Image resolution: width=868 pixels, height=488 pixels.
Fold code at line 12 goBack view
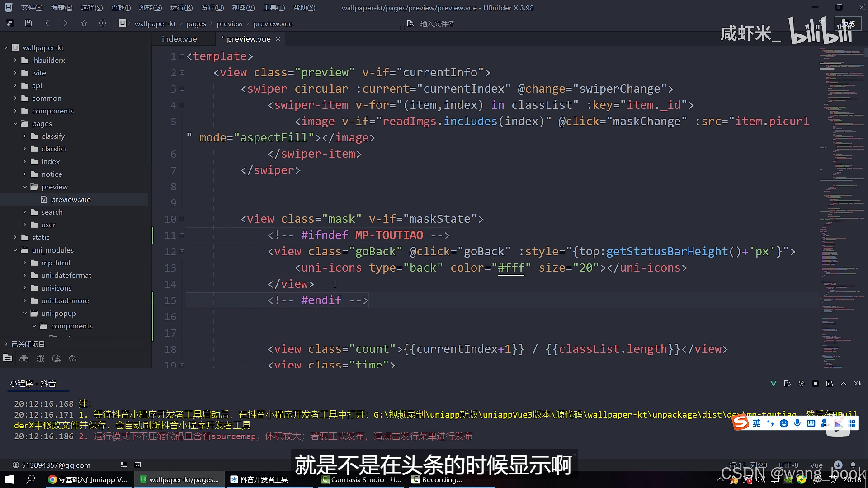[x=182, y=252]
